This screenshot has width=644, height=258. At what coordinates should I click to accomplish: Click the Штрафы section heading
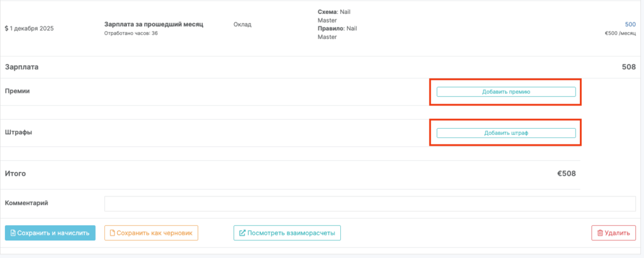[19, 132]
